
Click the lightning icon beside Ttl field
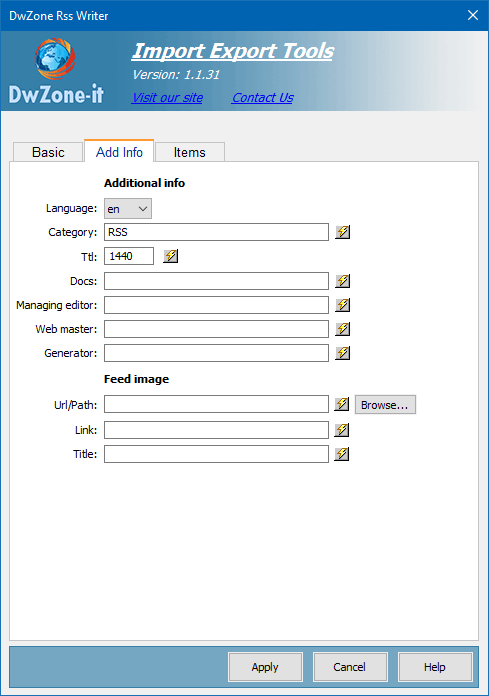point(170,256)
